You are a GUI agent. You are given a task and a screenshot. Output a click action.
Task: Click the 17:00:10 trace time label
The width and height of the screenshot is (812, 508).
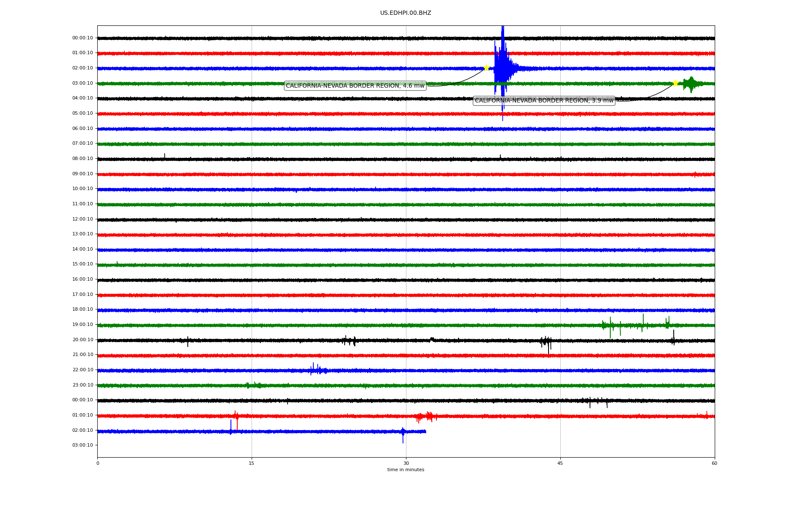(x=82, y=295)
